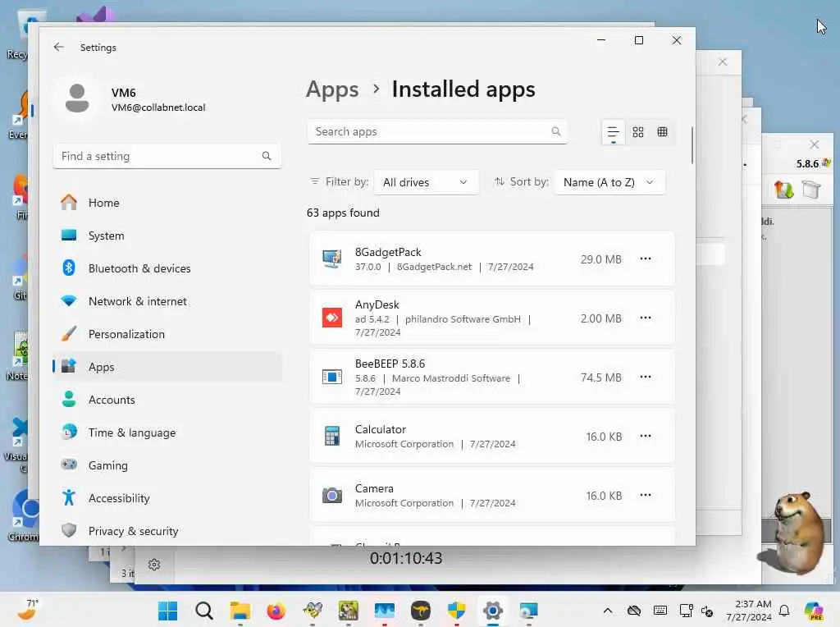Click the apps list vertical scrollbar
The image size is (840, 627).
tap(692, 144)
